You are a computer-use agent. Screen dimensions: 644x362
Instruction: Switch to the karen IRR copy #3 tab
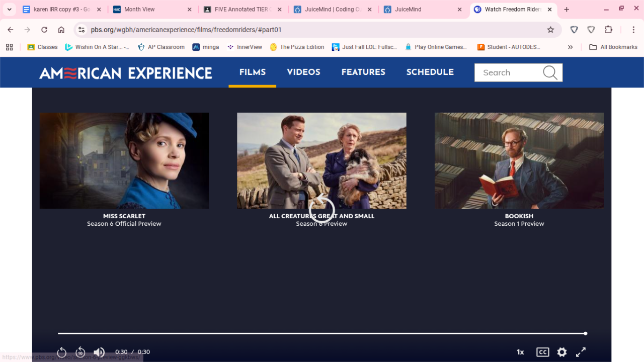click(62, 10)
